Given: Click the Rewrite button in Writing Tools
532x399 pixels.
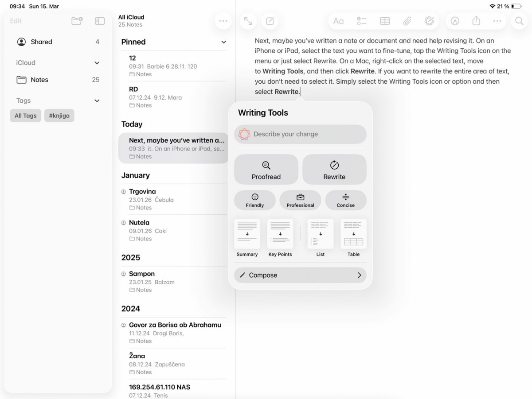Looking at the screenshot, I should 334,170.
